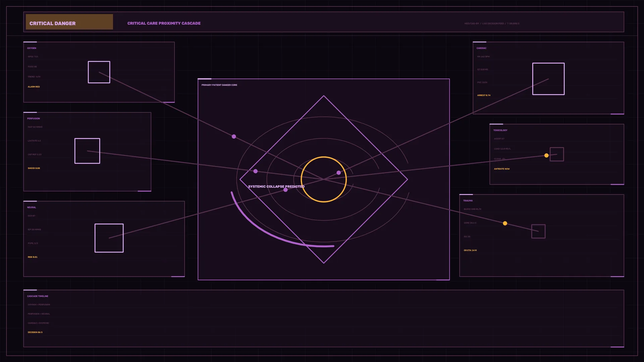Click the yellow danger core circle
The image size is (644, 362).
[324, 179]
